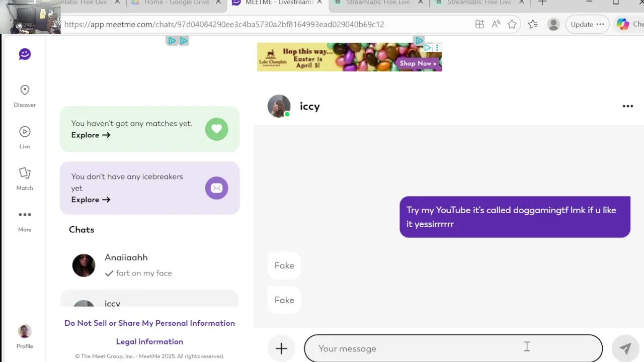Click the browser address bar URL

pyautogui.click(x=224, y=24)
